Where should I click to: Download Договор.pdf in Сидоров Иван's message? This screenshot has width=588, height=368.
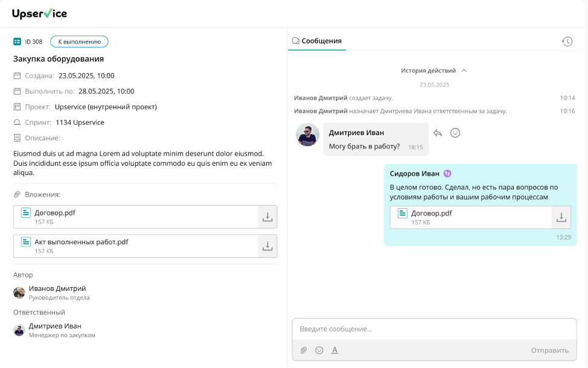click(x=561, y=217)
